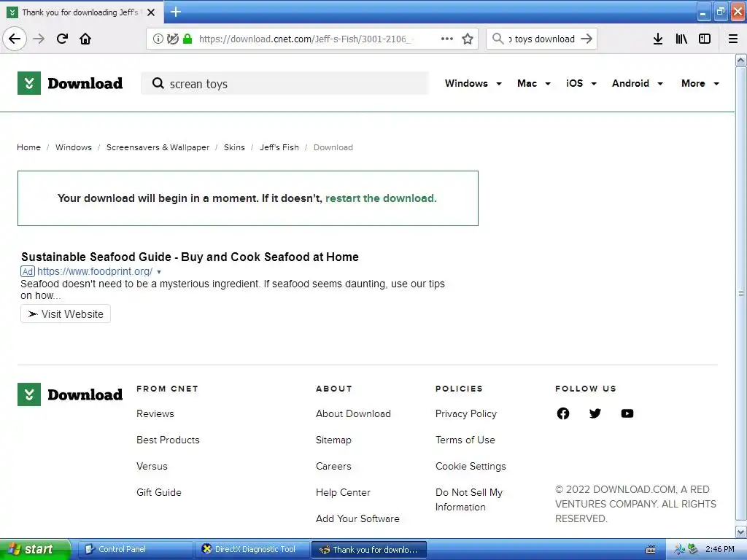Open the Cookie Settings link
The width and height of the screenshot is (747, 560).
pyautogui.click(x=471, y=466)
